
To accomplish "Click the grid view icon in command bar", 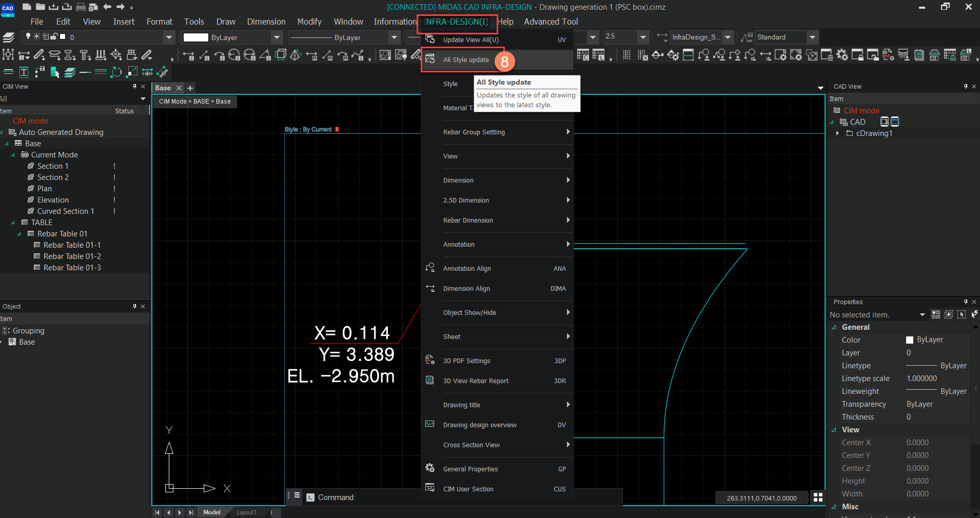I will tap(818, 497).
